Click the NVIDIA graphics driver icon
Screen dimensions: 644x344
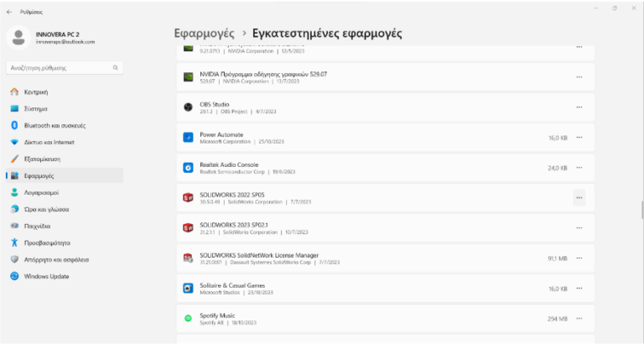point(189,76)
